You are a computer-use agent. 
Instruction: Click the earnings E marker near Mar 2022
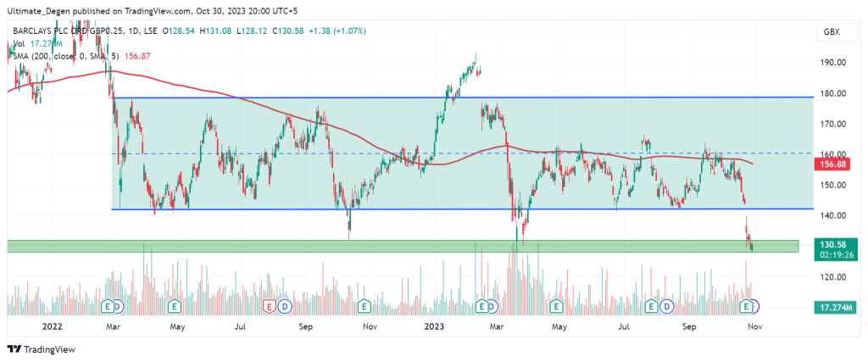click(109, 305)
